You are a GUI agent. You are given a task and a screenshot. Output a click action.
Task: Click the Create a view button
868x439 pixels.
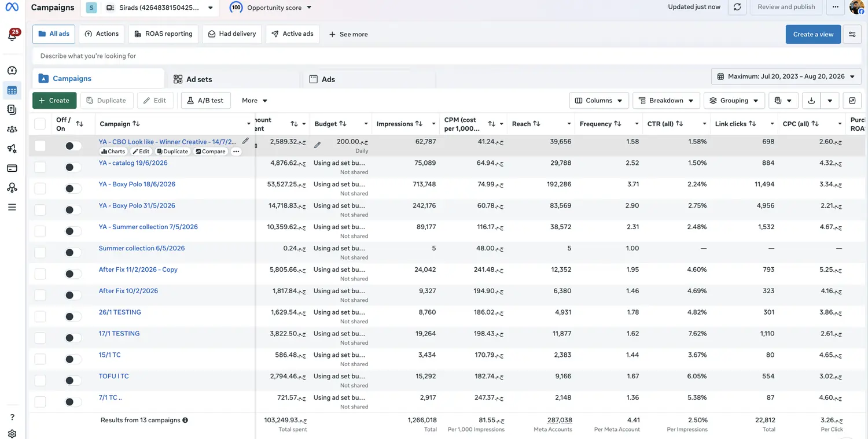[x=813, y=34]
